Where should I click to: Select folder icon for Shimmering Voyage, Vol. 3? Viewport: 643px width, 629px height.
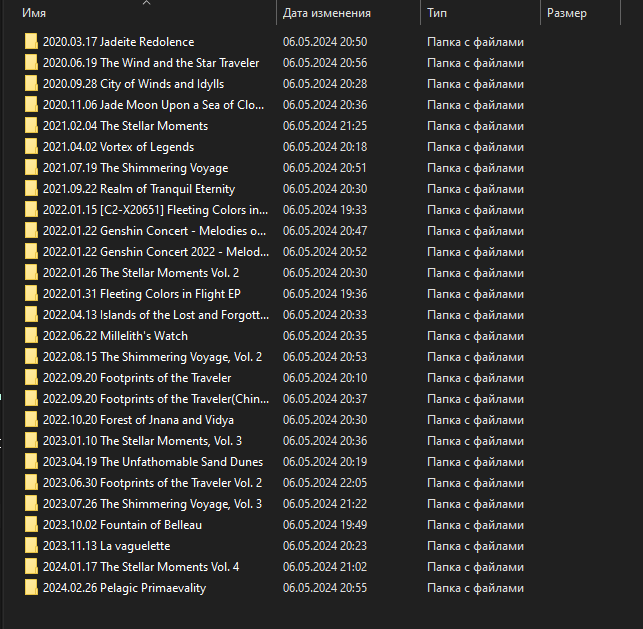[31, 504]
